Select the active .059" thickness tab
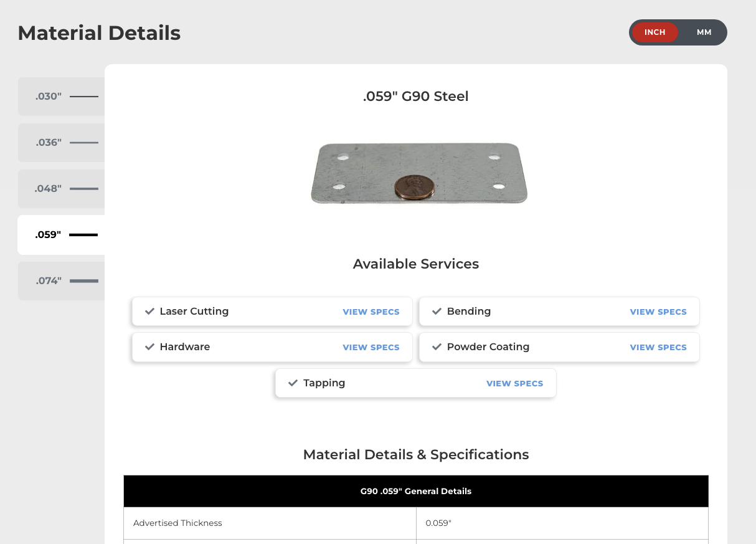 (x=49, y=235)
